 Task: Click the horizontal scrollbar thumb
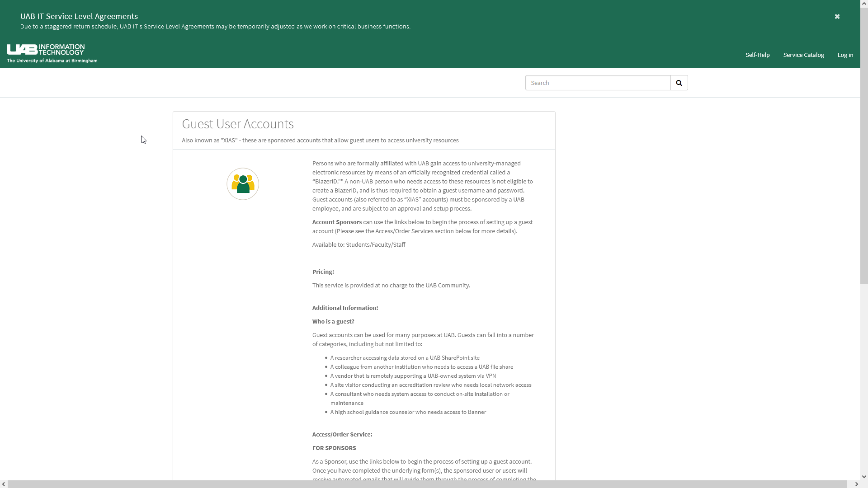[x=427, y=484]
